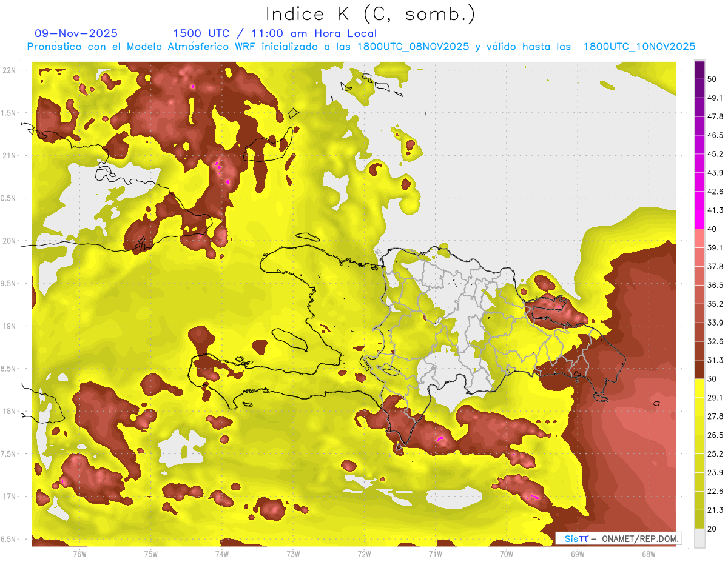Click the latitude axis label "22N"

click(9, 70)
